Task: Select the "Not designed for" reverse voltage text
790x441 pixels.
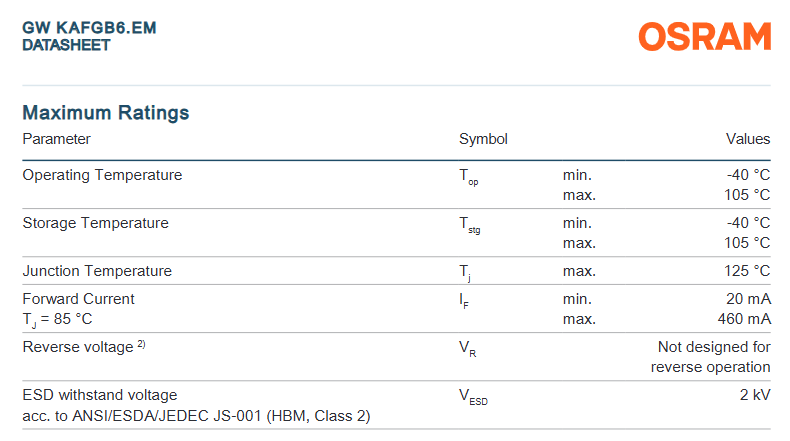Action: click(x=714, y=347)
